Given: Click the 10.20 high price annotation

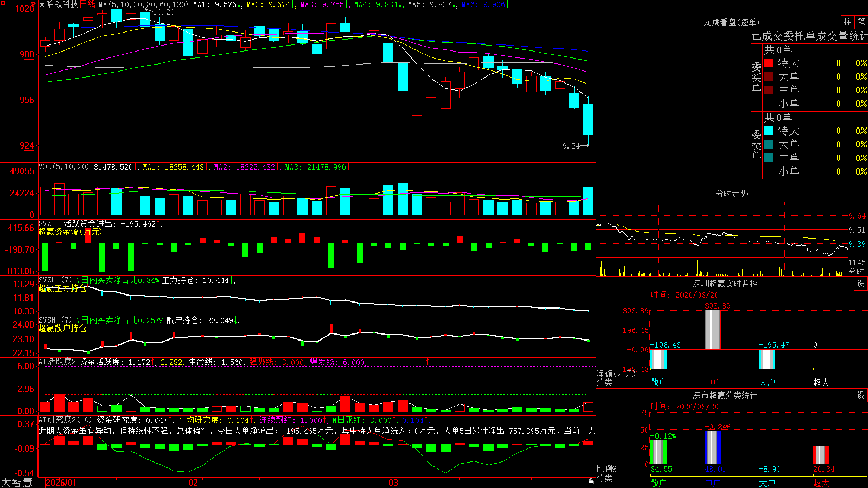Looking at the screenshot, I should [x=163, y=12].
